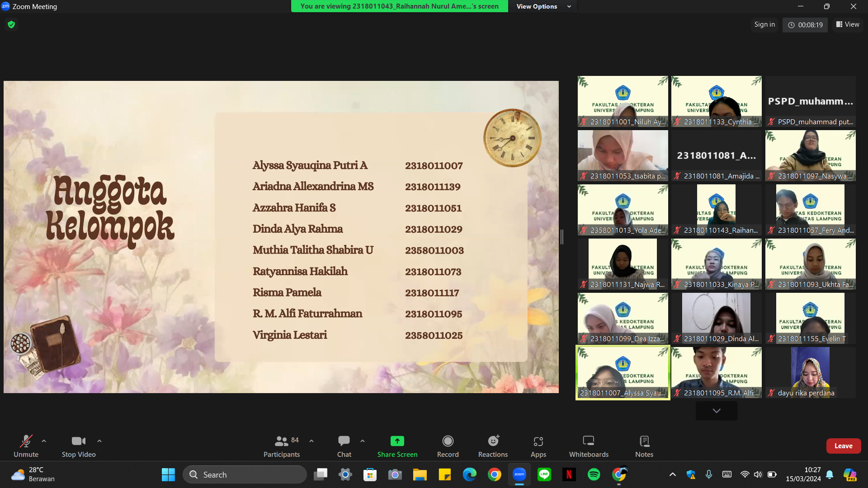Open the Reactions menu

coord(493,446)
